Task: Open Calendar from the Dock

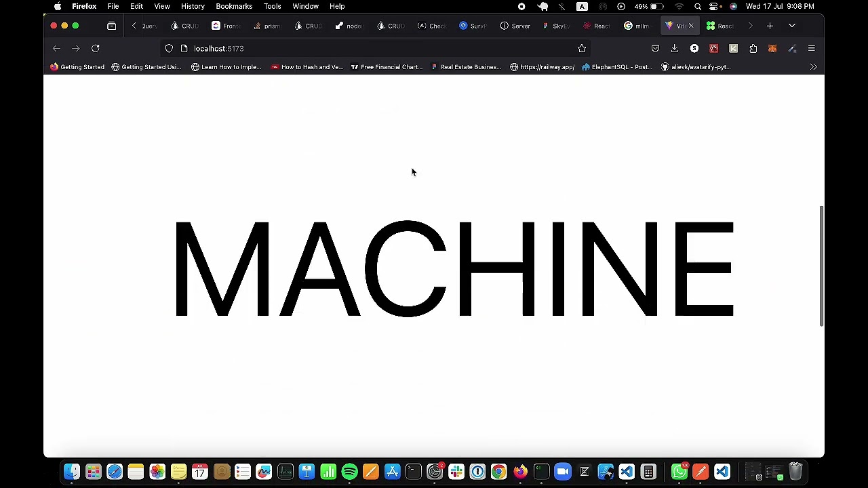Action: (200, 472)
